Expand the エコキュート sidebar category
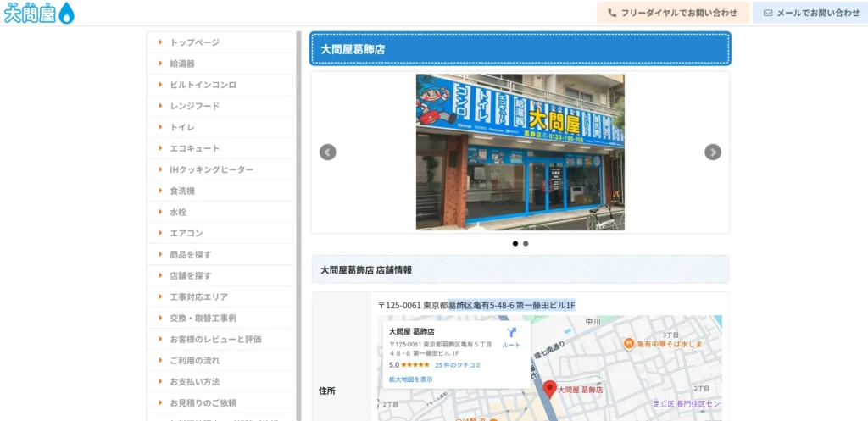 tap(194, 148)
